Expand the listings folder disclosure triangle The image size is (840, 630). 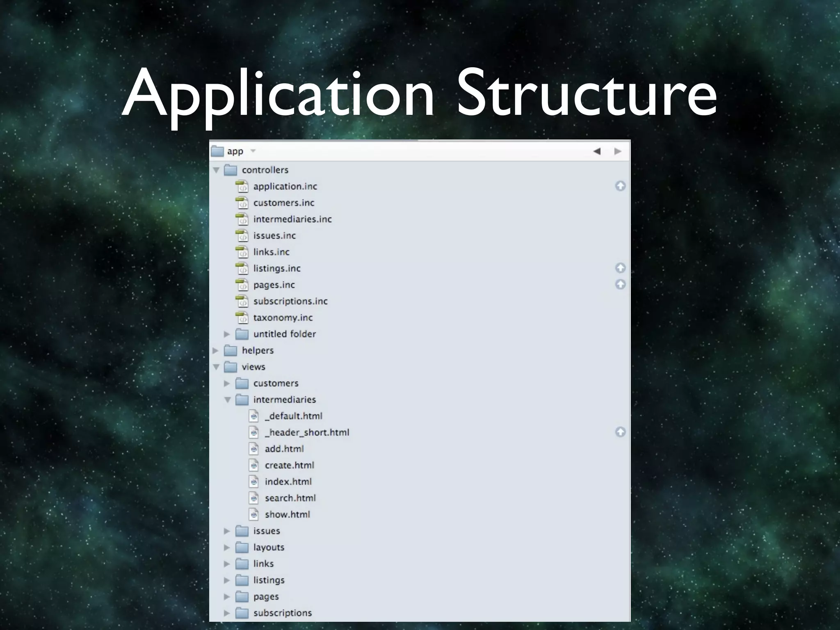click(227, 580)
